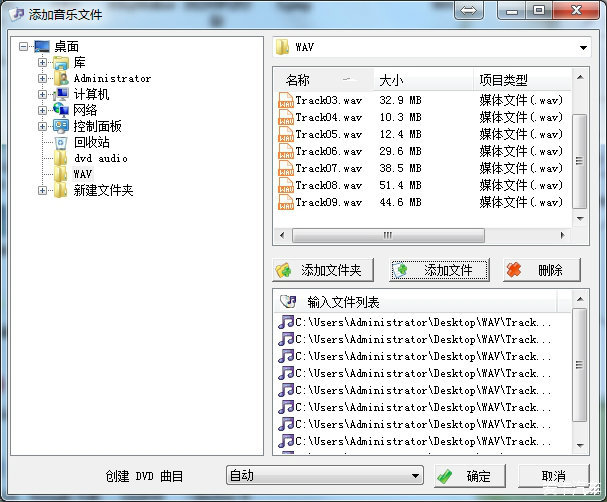The image size is (607, 502).
Task: Click the dvd audio folder icon
Action: [61, 158]
